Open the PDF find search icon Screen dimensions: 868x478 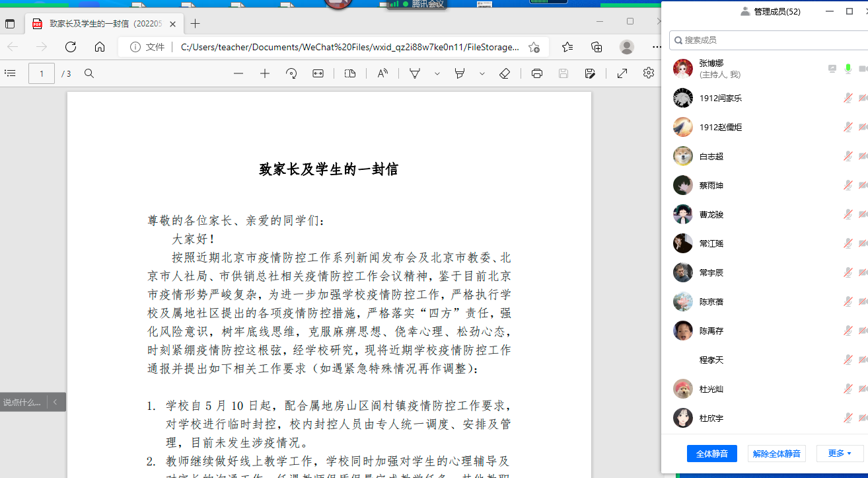89,73
